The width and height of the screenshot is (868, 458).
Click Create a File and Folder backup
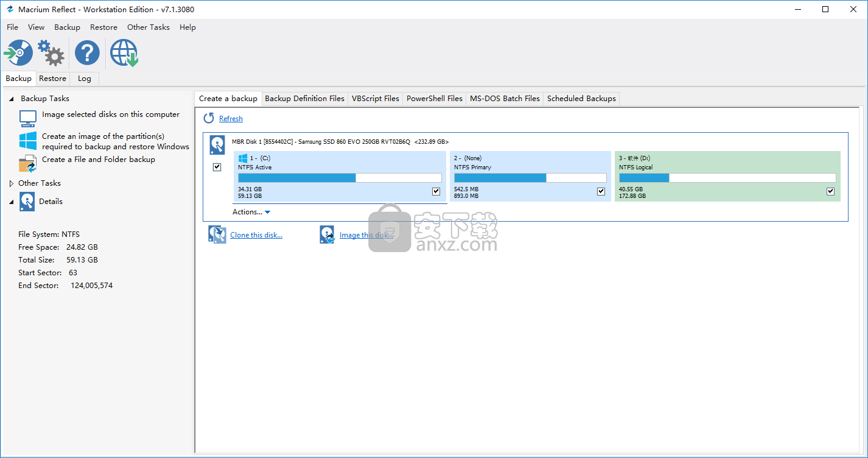click(99, 160)
